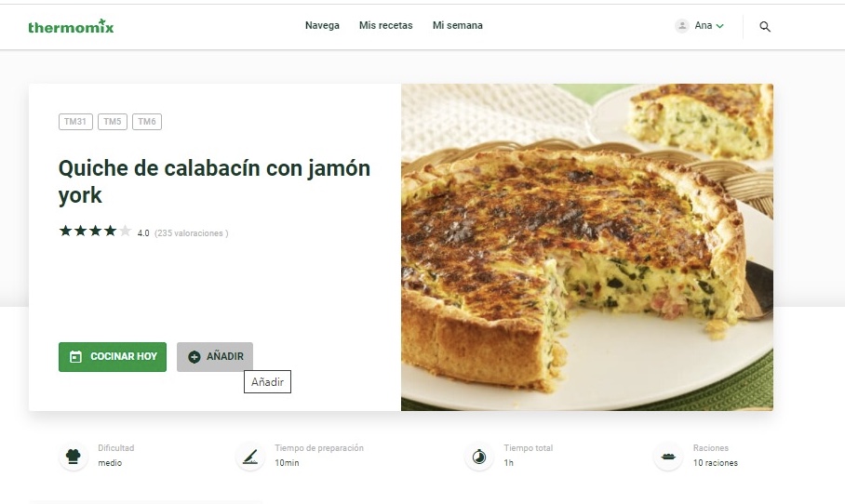This screenshot has height=504, width=845.
Task: Click the chef hat Dificultad icon
Action: (74, 457)
